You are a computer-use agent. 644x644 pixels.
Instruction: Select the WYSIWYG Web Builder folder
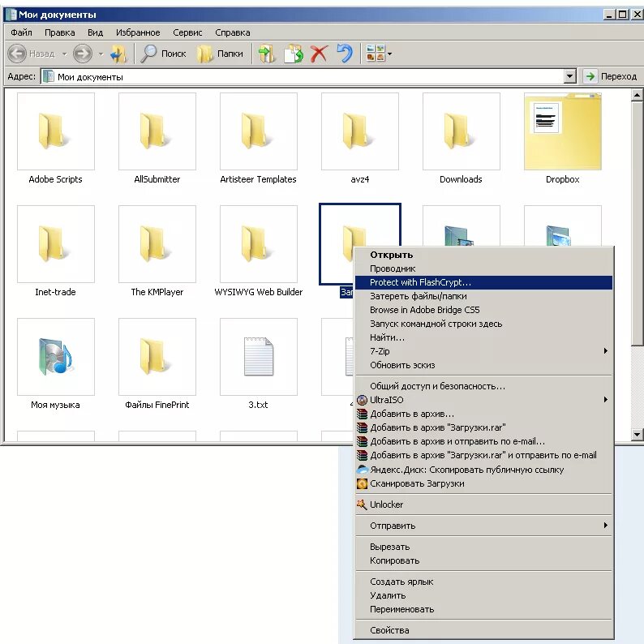click(x=259, y=244)
